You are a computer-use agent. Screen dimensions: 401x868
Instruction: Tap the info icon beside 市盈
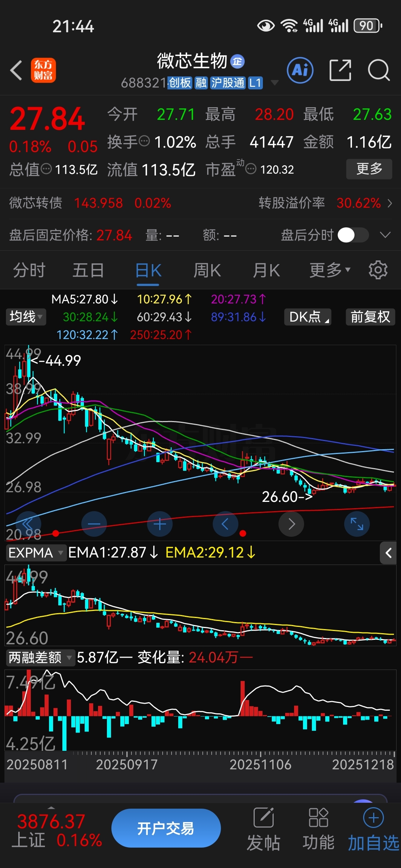click(x=251, y=169)
